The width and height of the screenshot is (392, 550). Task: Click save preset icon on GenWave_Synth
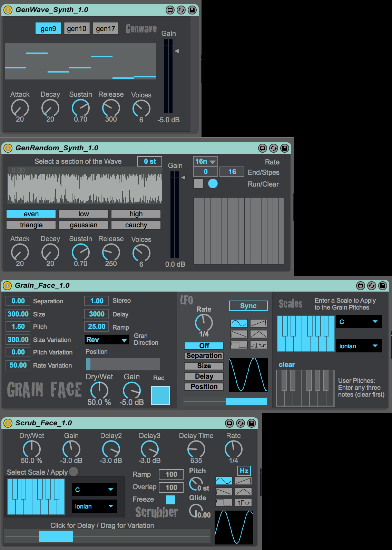coord(192,10)
